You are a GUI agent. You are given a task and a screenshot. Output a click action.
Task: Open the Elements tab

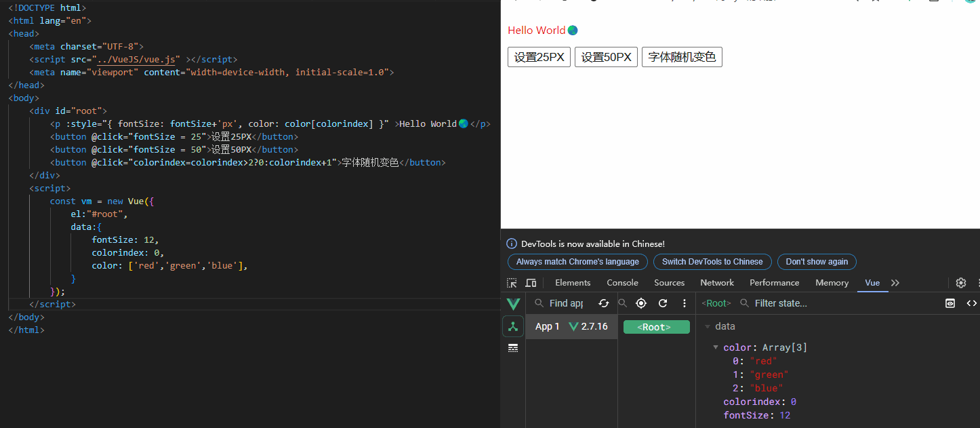(x=573, y=283)
